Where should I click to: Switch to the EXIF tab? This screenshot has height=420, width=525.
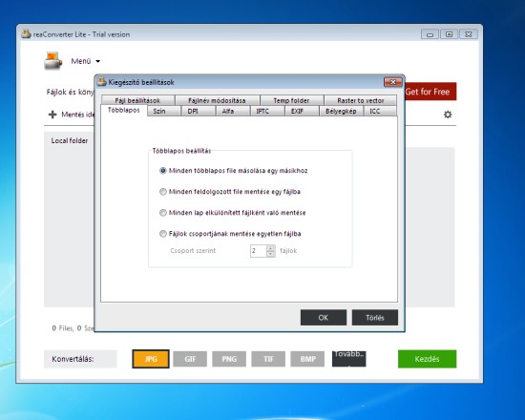(x=297, y=111)
